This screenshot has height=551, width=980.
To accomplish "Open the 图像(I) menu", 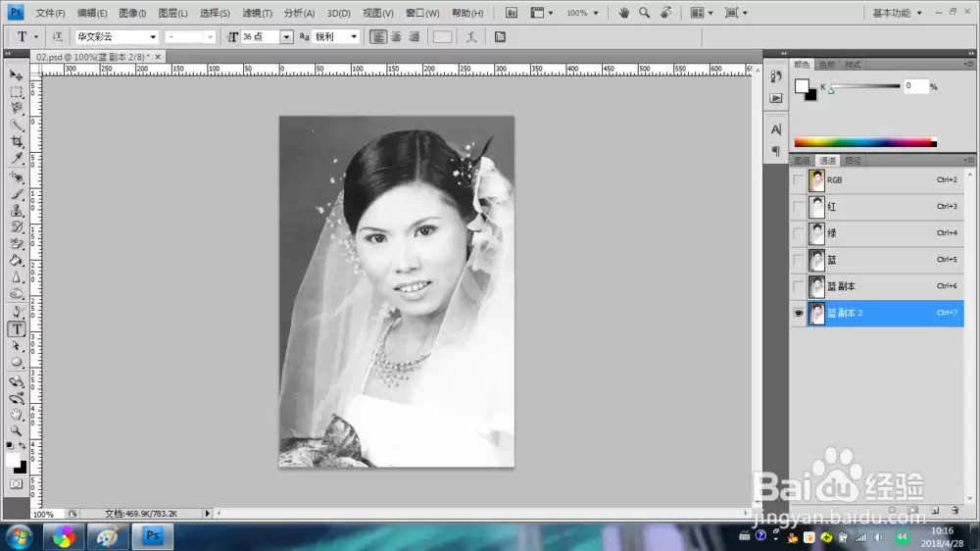I will click(132, 13).
